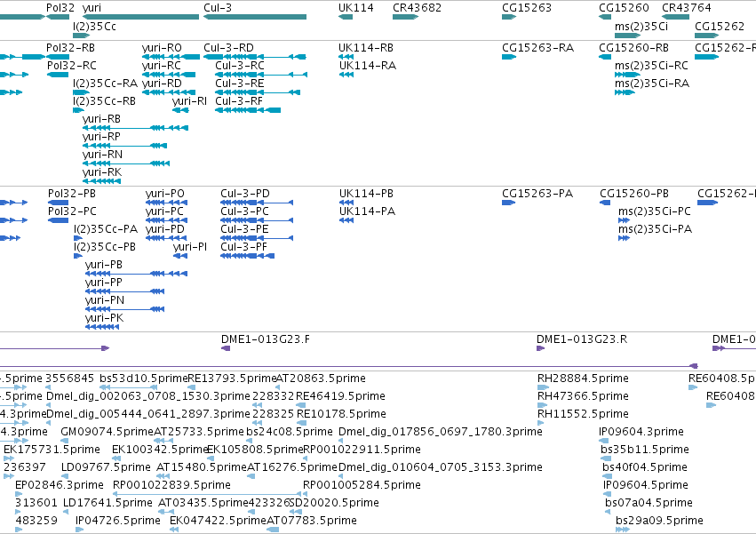Select EST AT07783.5prime
The image size is (756, 534).
[312, 521]
